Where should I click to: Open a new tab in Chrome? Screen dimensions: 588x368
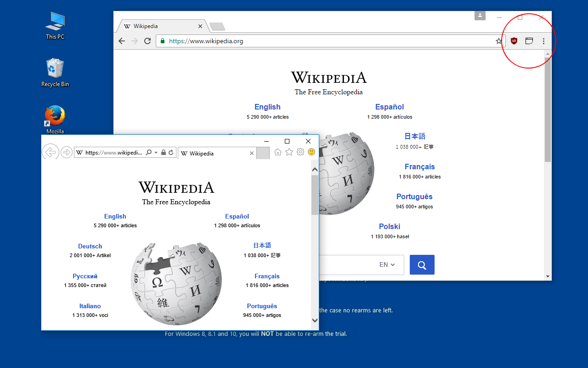[x=217, y=26]
